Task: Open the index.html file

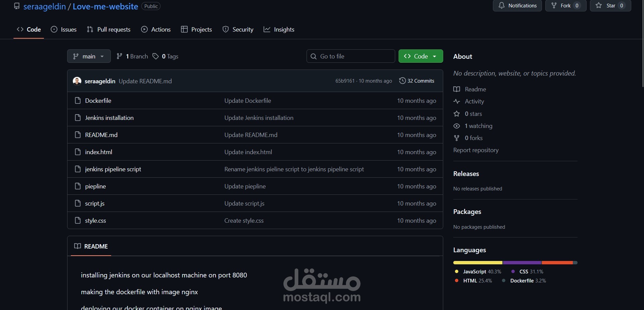Action: 99,152
